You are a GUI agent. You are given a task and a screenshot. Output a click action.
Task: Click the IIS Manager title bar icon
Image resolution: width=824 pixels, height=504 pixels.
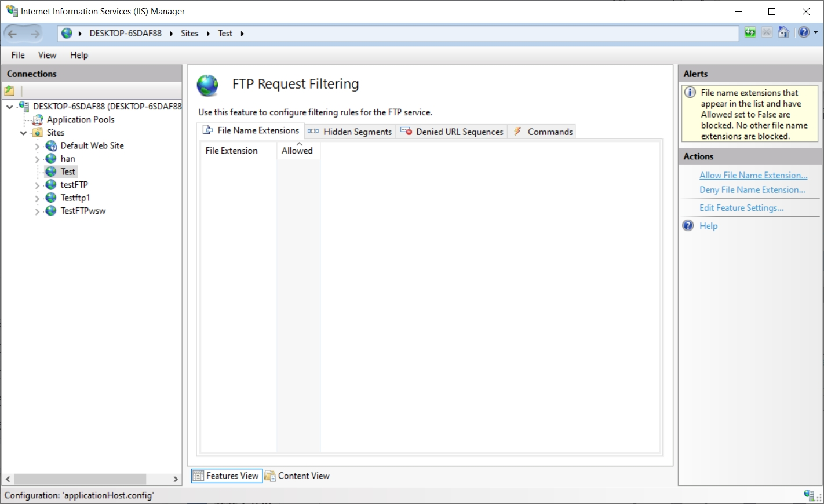[12, 11]
